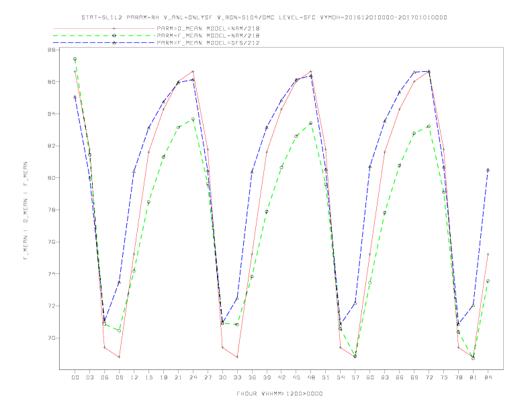Click the x-axis forecast hour label 36

(x=252, y=377)
